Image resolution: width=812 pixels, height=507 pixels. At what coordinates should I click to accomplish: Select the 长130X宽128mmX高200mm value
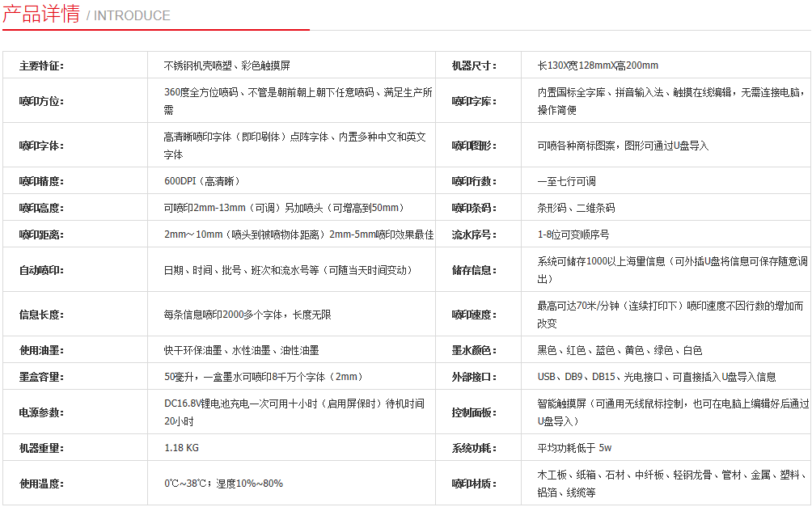click(598, 65)
